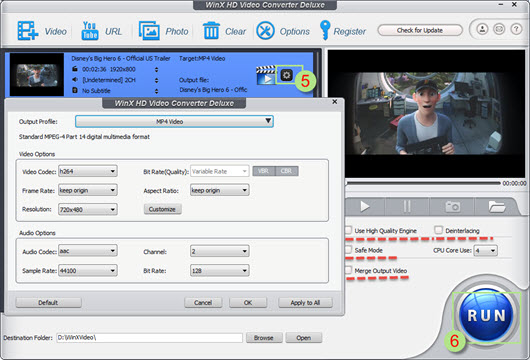Click the No Subtitle icon
The image size is (530, 360).
(x=75, y=90)
